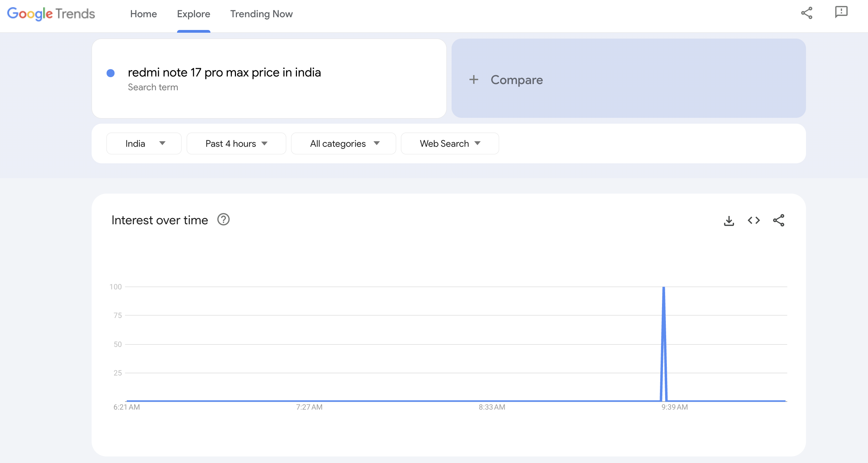Download the Interest over time CSV
The width and height of the screenshot is (868, 463).
[x=729, y=220]
